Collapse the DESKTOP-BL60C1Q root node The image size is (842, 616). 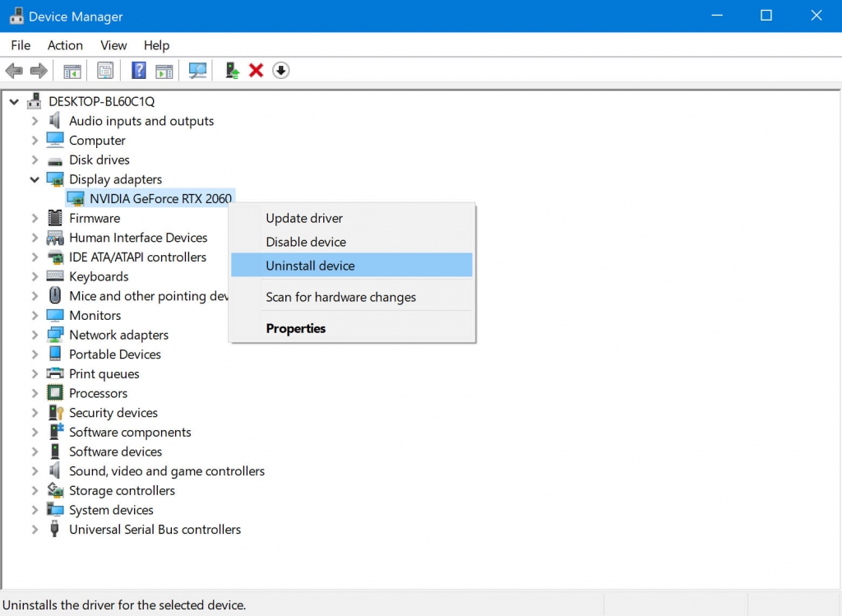[x=14, y=100]
